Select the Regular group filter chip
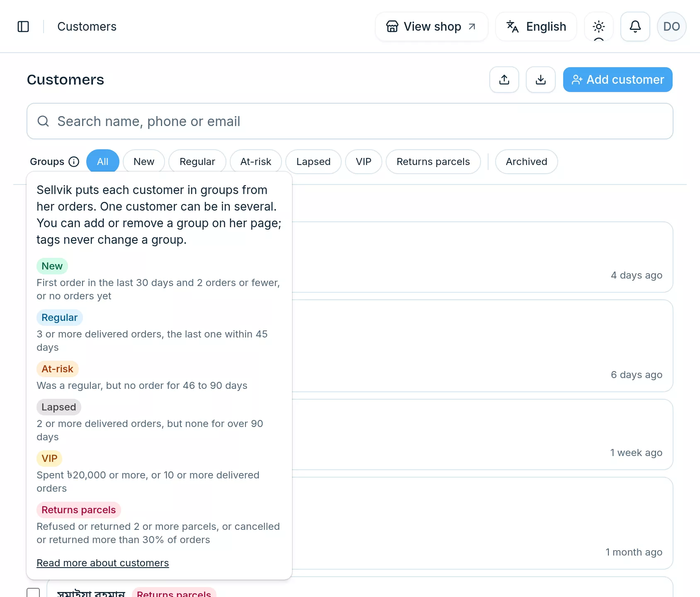700x597 pixels. click(x=197, y=162)
